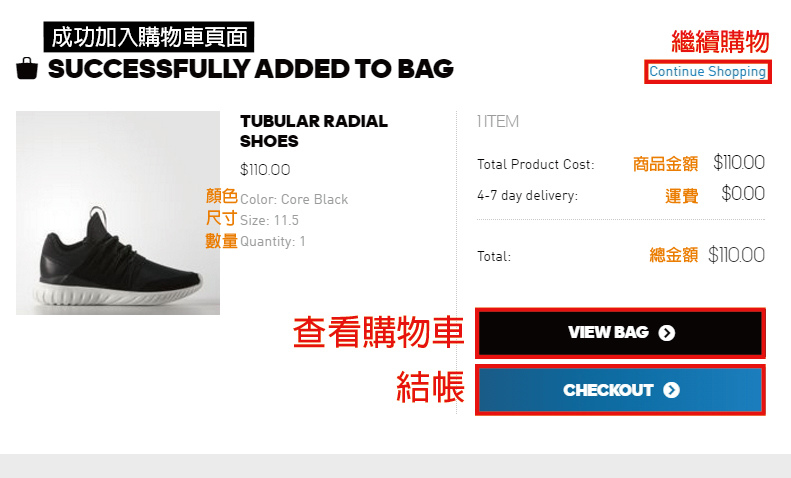Click the Successfully Added To Bag heading
791x478 pixels.
[251, 69]
